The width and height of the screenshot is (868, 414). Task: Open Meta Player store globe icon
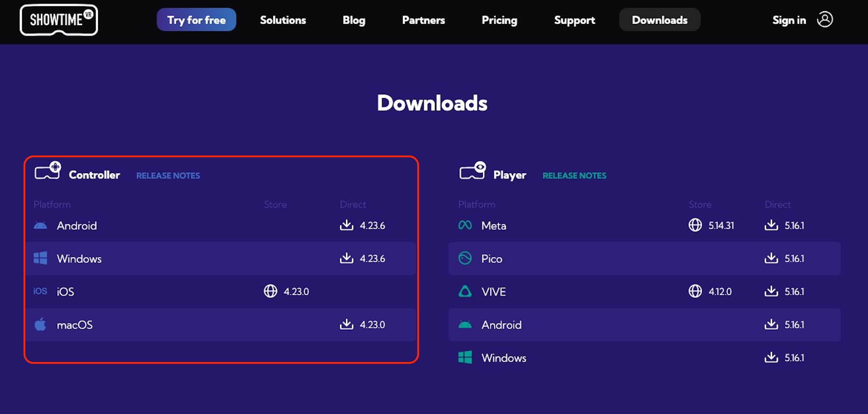(x=695, y=225)
